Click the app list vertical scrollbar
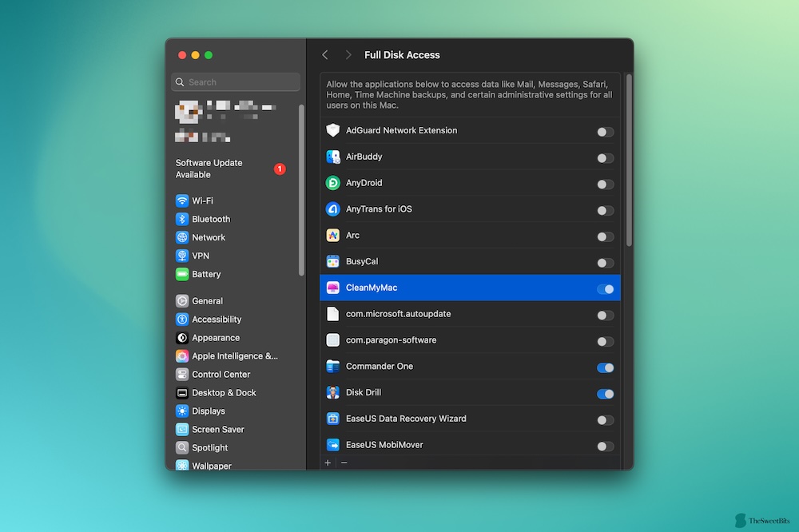799x532 pixels. 629,161
